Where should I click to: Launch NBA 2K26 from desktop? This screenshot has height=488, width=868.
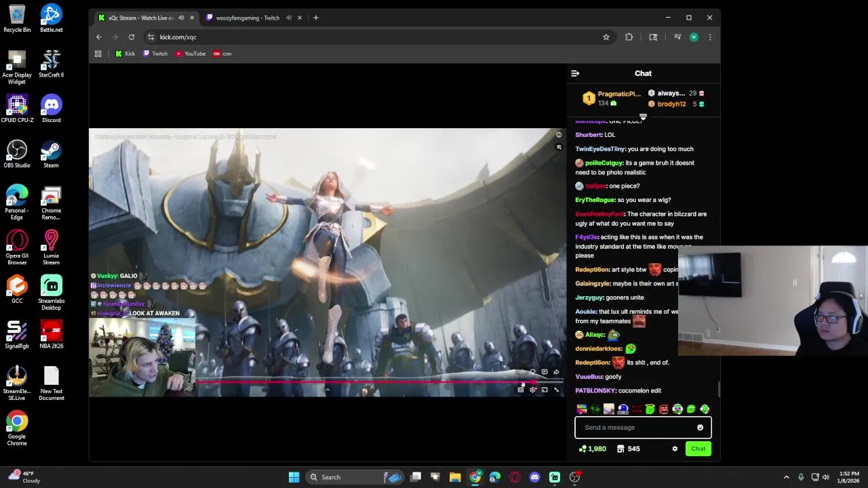pos(51,335)
